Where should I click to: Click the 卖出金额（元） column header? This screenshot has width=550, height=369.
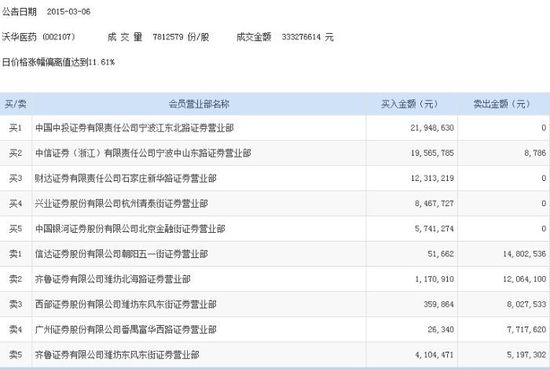[x=502, y=104]
